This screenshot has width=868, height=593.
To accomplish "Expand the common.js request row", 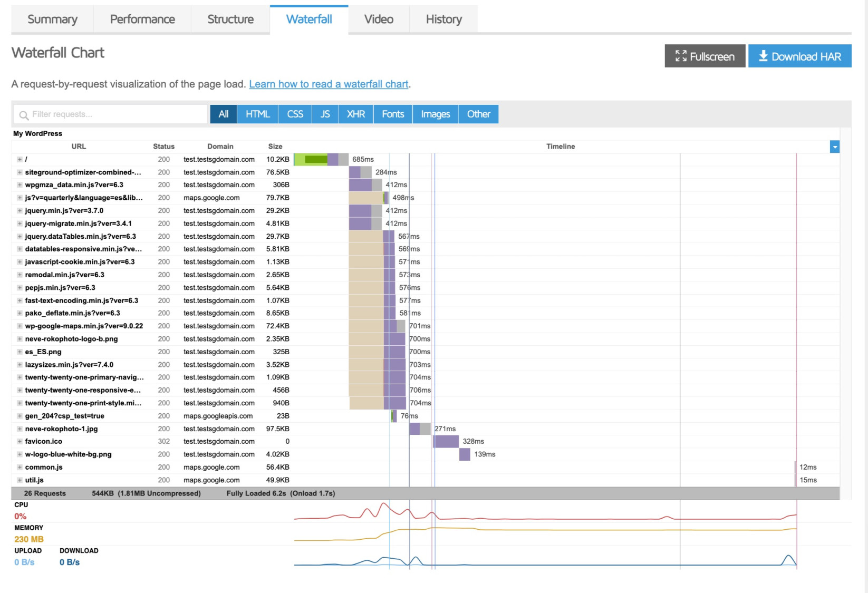I will point(20,468).
